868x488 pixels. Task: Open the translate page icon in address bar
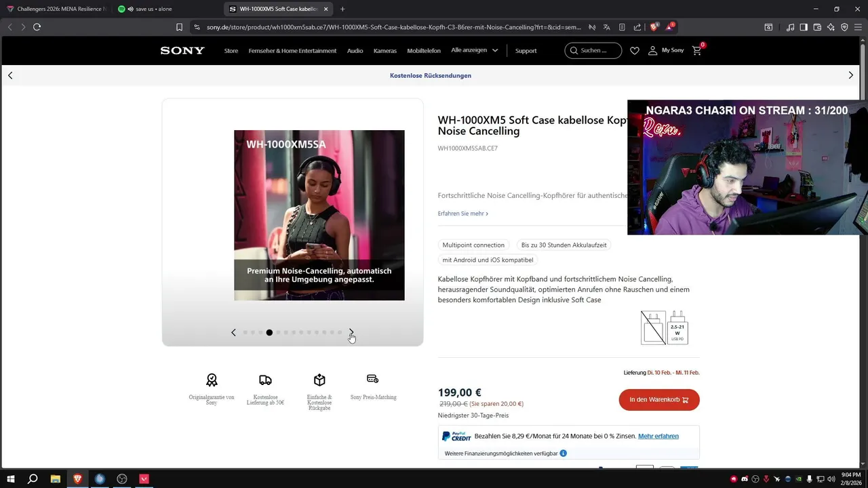607,27
